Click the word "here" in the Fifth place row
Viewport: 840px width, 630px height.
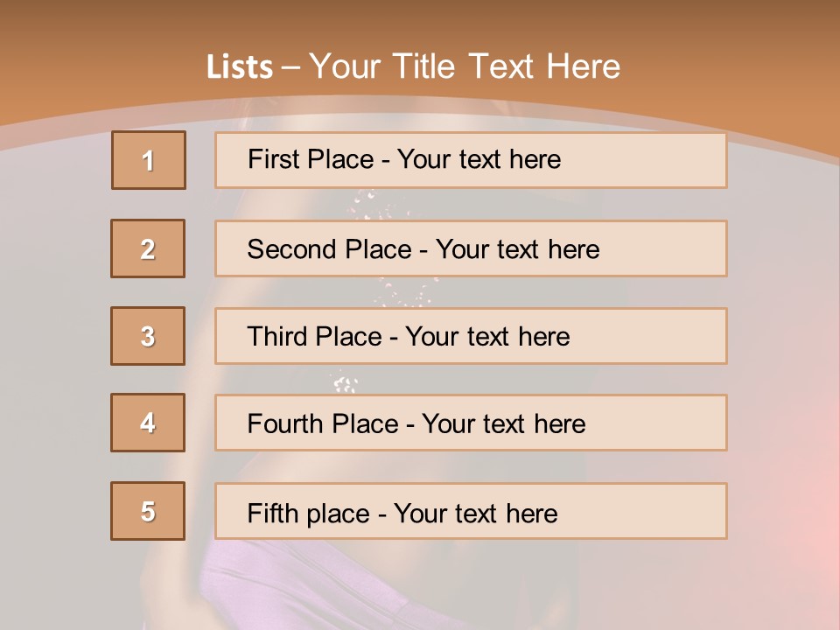(530, 513)
